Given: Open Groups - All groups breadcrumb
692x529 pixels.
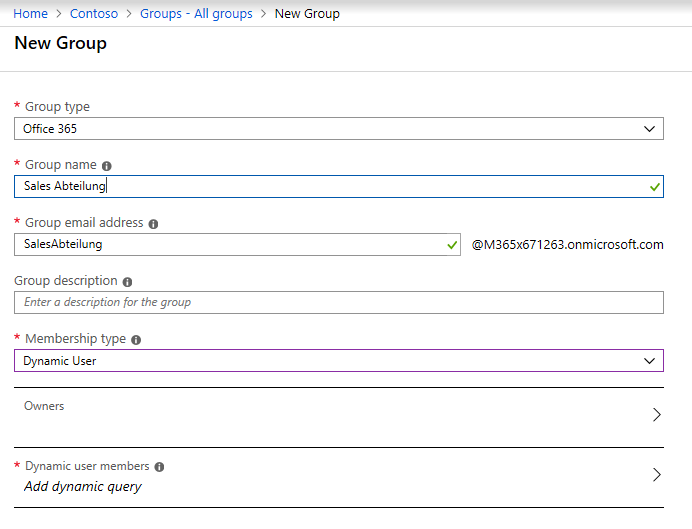Looking at the screenshot, I should [x=196, y=14].
